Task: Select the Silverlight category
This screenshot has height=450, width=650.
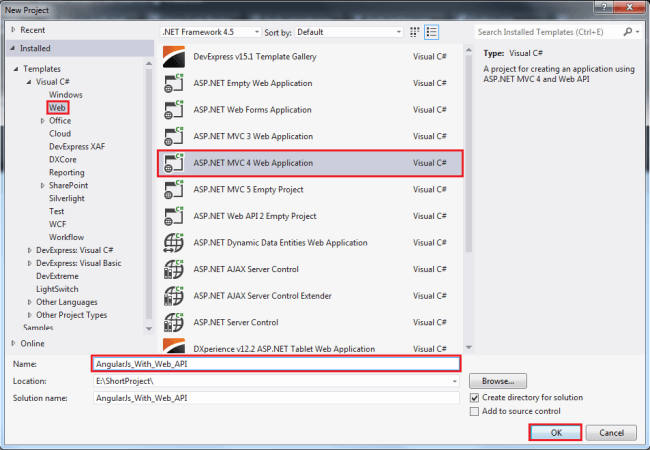Action: (67, 198)
